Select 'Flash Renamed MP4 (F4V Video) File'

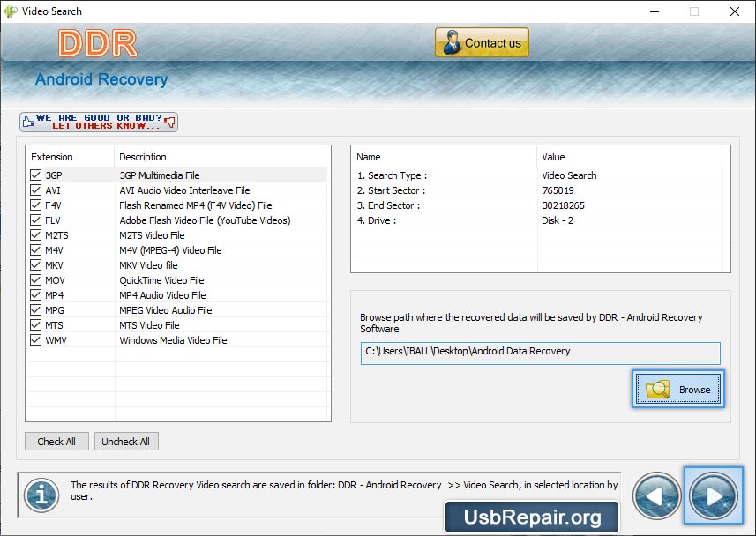(196, 205)
